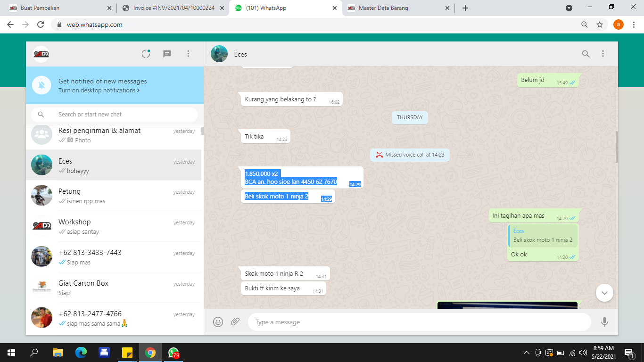Search within Eces conversation
The width and height of the screenshot is (644, 362).
click(x=586, y=54)
